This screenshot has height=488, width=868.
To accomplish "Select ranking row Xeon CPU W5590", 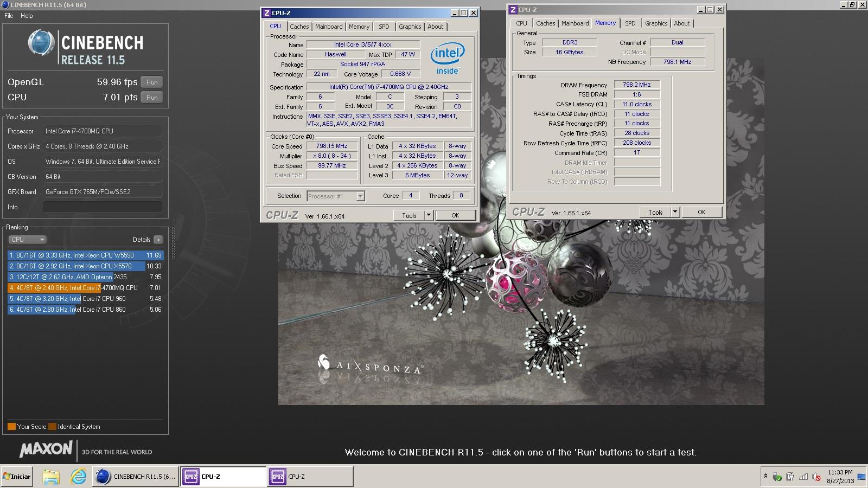I will (85, 255).
